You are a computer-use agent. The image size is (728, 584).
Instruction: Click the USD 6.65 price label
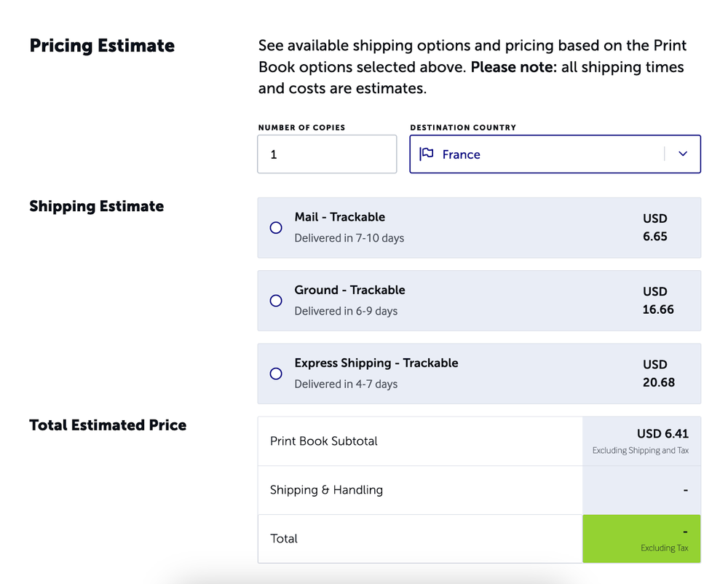pos(656,227)
